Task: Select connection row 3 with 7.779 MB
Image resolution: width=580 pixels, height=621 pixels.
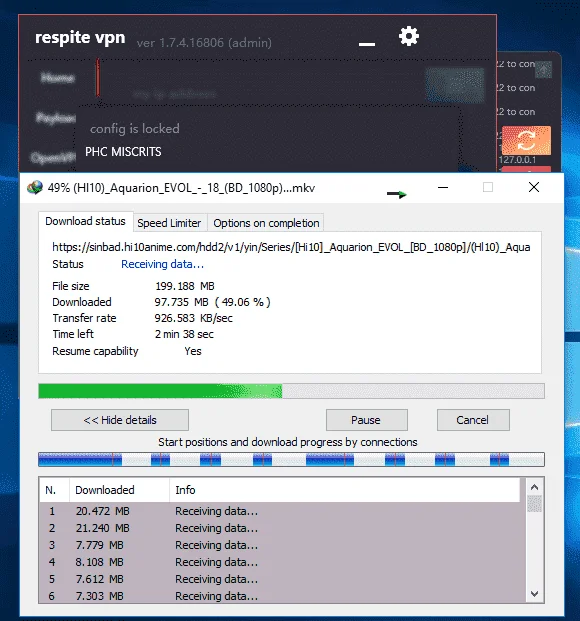Action: 282,545
